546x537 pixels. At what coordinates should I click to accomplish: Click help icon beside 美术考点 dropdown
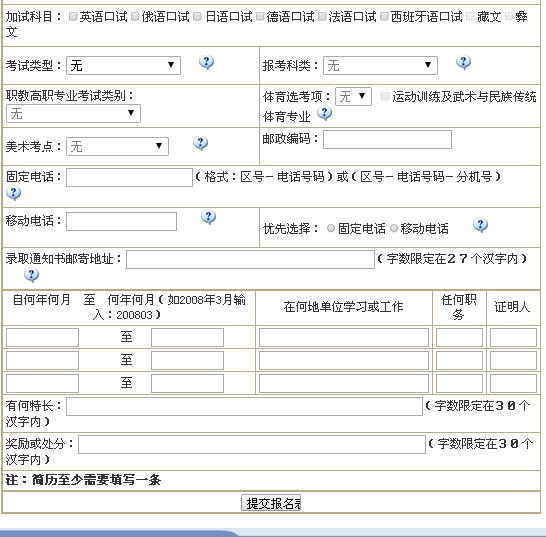(x=201, y=143)
